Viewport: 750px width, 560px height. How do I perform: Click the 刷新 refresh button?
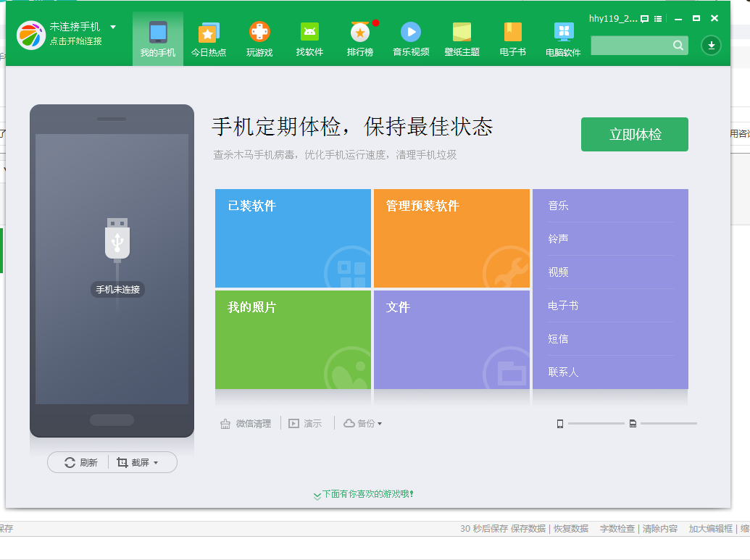(81, 462)
